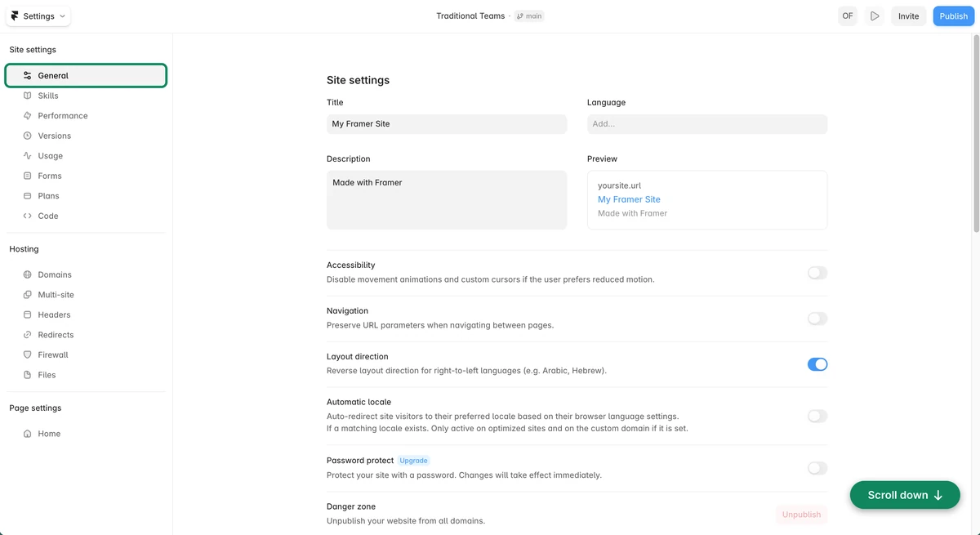Click the Scroll down button
Viewport: 980px width, 535px height.
point(905,495)
